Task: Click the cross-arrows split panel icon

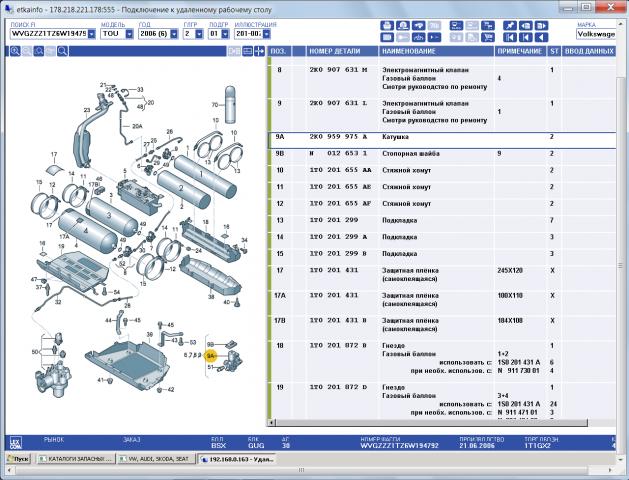Action: pos(260,51)
